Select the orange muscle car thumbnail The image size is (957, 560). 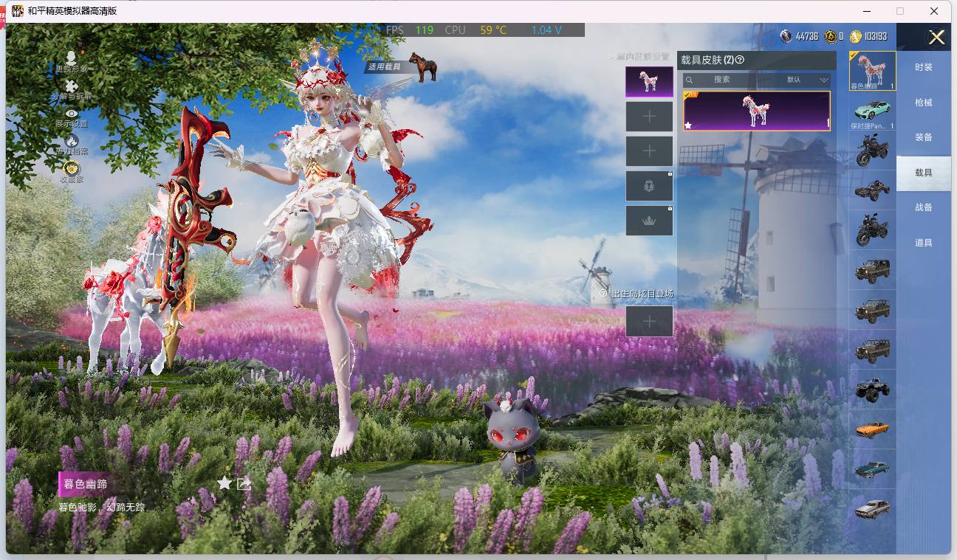[x=872, y=429]
